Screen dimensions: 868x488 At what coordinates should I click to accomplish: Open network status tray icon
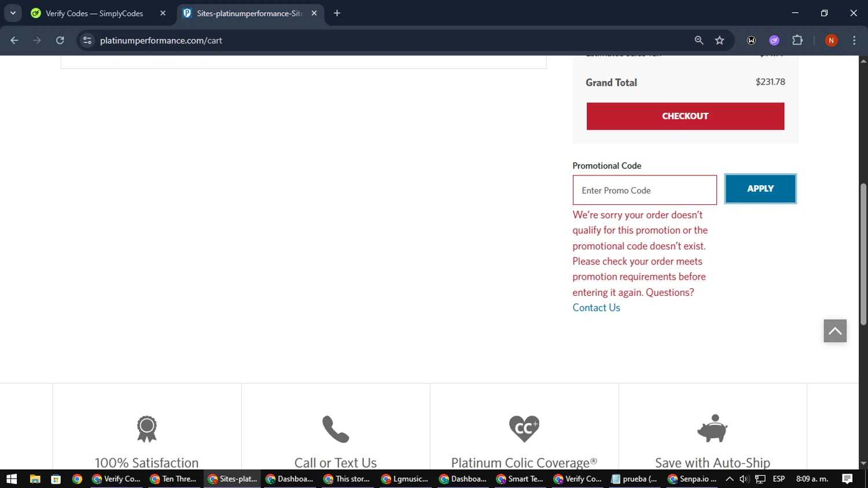(760, 479)
